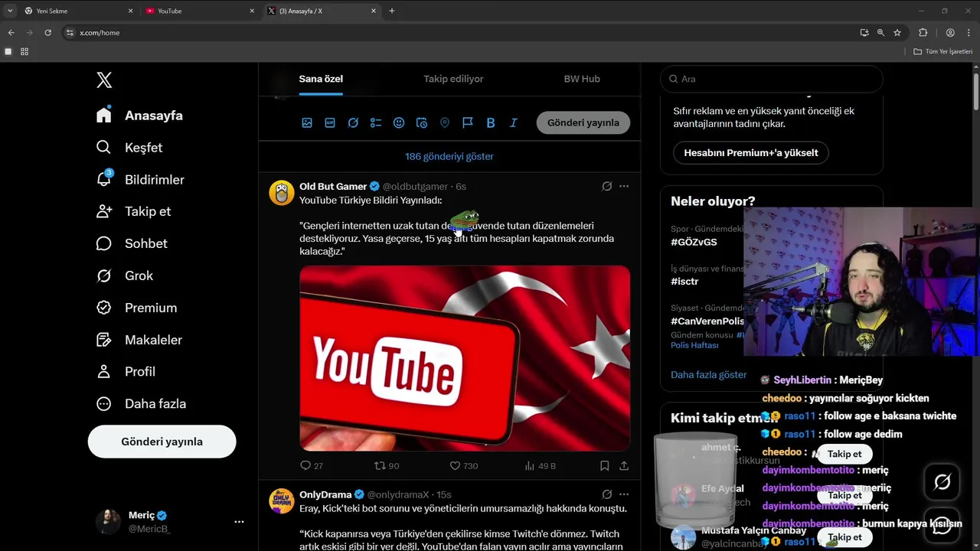Open Profil person icon
The width and height of the screenshot is (980, 551).
pos(103,371)
